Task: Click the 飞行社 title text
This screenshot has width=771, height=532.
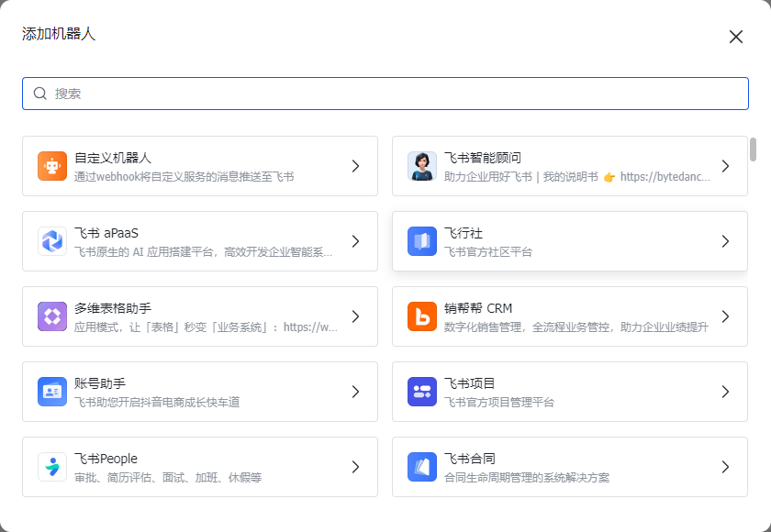Action: click(x=464, y=233)
